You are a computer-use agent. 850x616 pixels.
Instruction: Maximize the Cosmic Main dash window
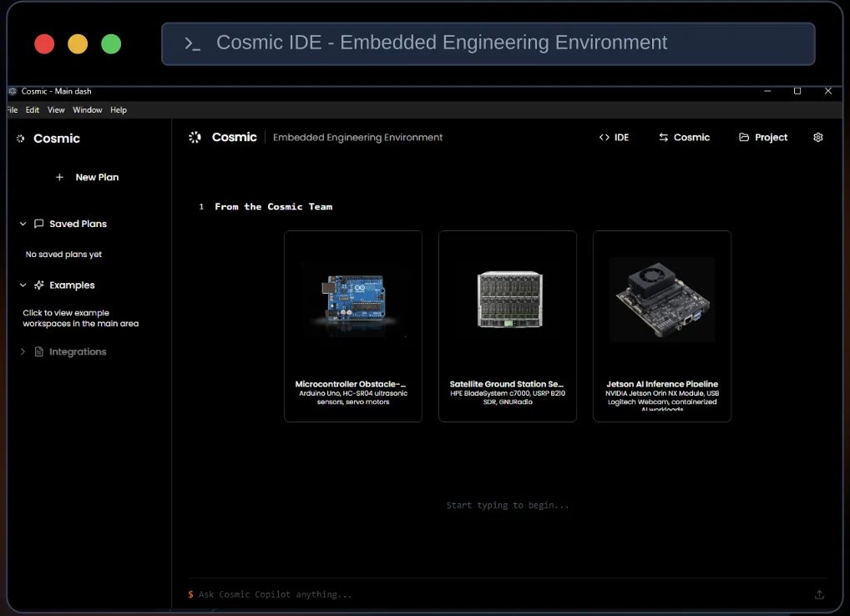797,91
